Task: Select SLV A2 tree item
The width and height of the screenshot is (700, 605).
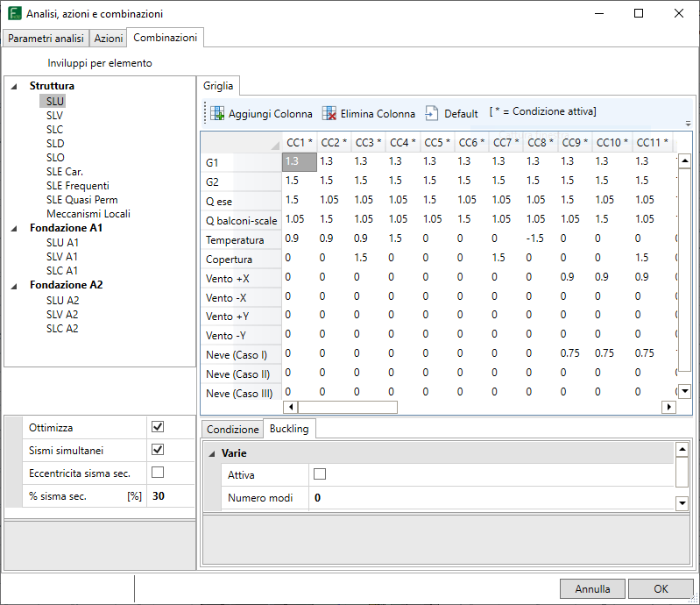Action: point(62,315)
